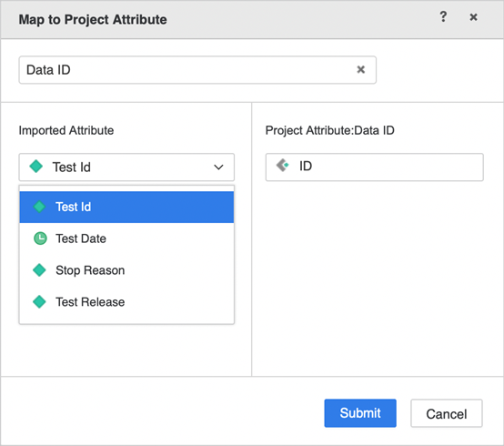The image size is (504, 446).
Task: Click the diamond icon in combo box
Action: (x=36, y=167)
